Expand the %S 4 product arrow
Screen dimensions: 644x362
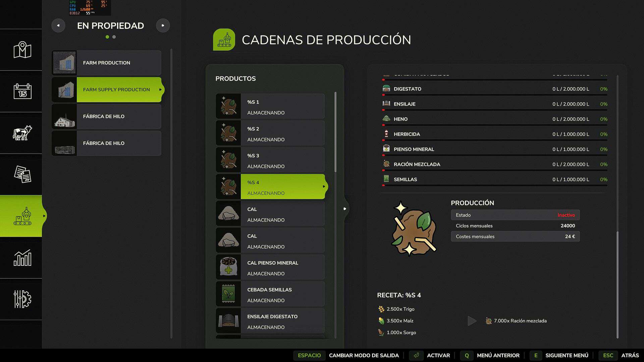324,187
